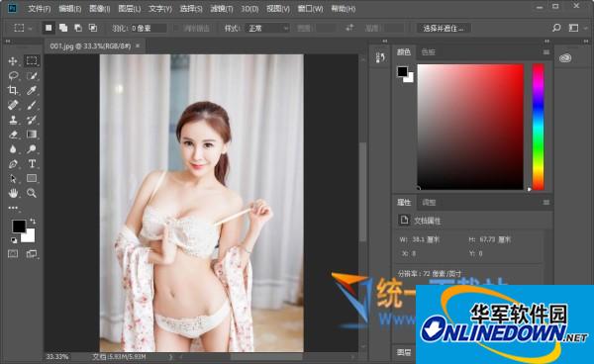Open the 3D(D) menu
This screenshot has width=594, height=364.
click(249, 8)
